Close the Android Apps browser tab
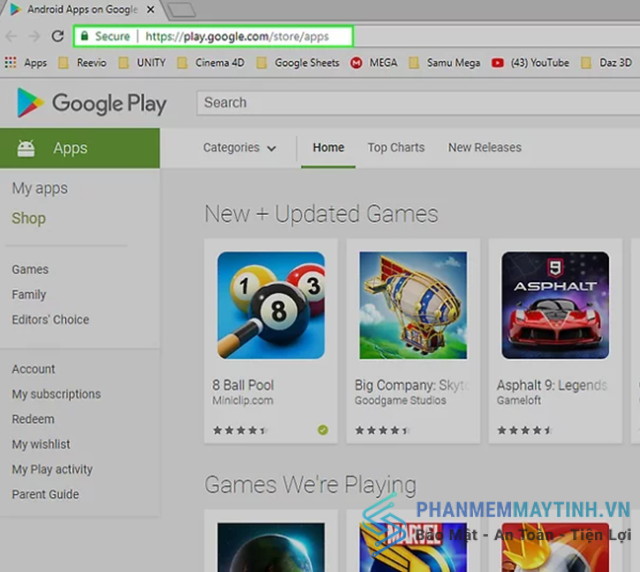Screen dimensions: 640x572 [x=151, y=9]
